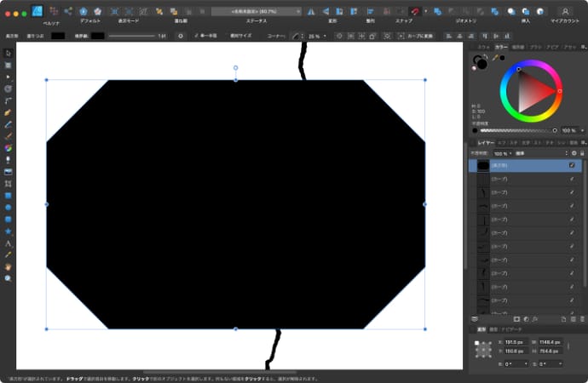
Task: Switch to the Color tab
Action: (501, 47)
